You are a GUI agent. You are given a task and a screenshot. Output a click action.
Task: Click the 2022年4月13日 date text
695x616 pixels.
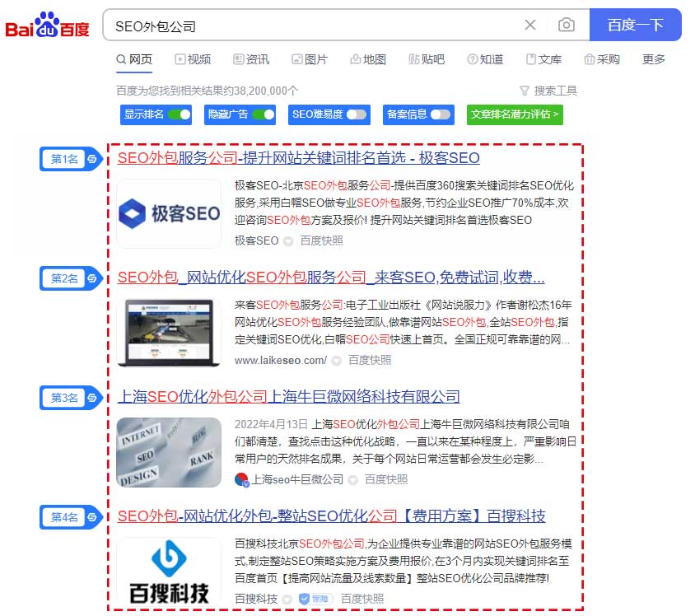271,425
